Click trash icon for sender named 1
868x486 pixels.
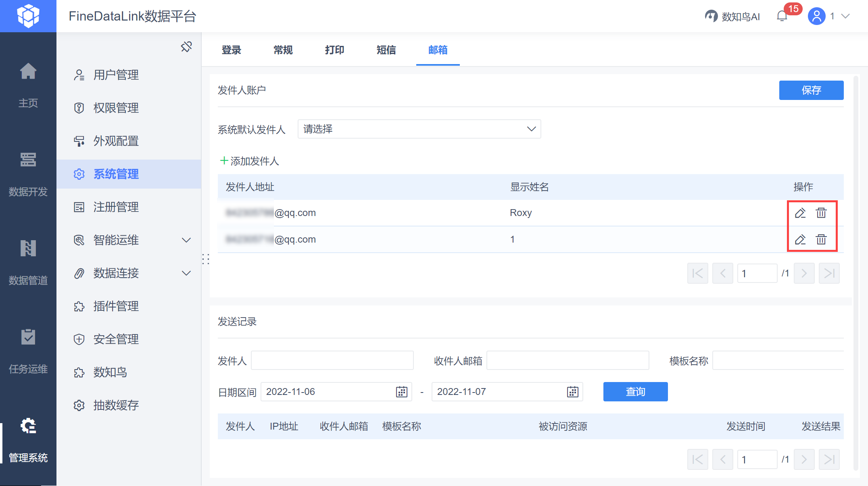pos(821,239)
